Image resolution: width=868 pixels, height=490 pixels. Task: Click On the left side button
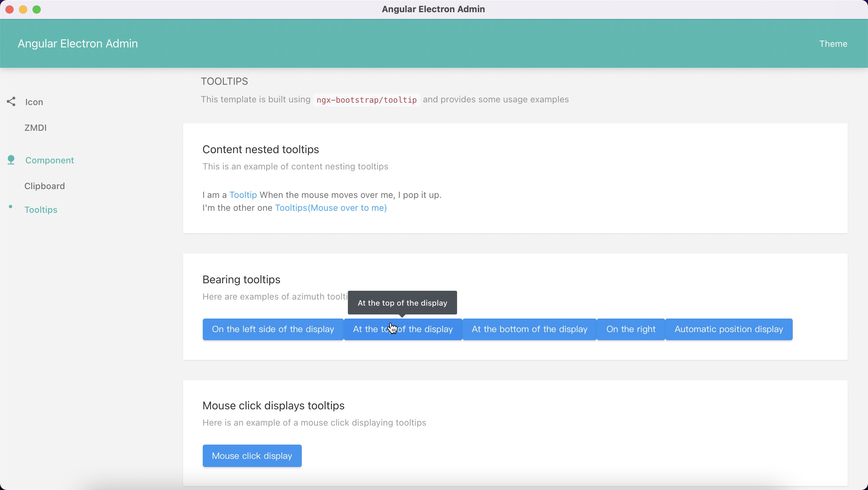273,329
